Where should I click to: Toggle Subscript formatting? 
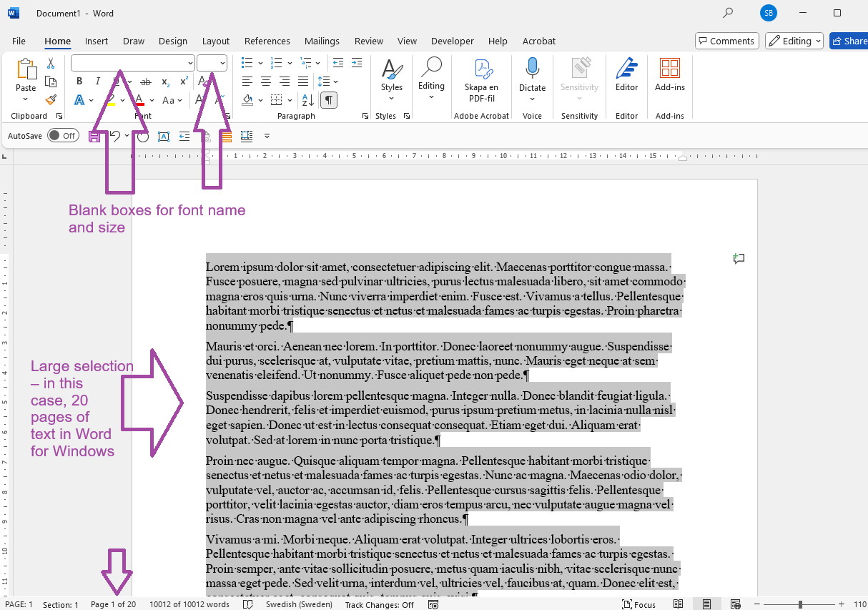tap(165, 82)
